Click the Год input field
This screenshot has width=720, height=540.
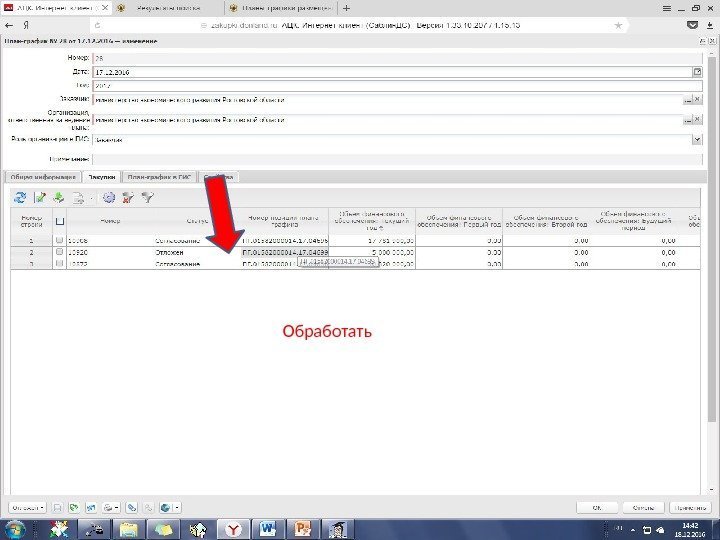(x=397, y=86)
